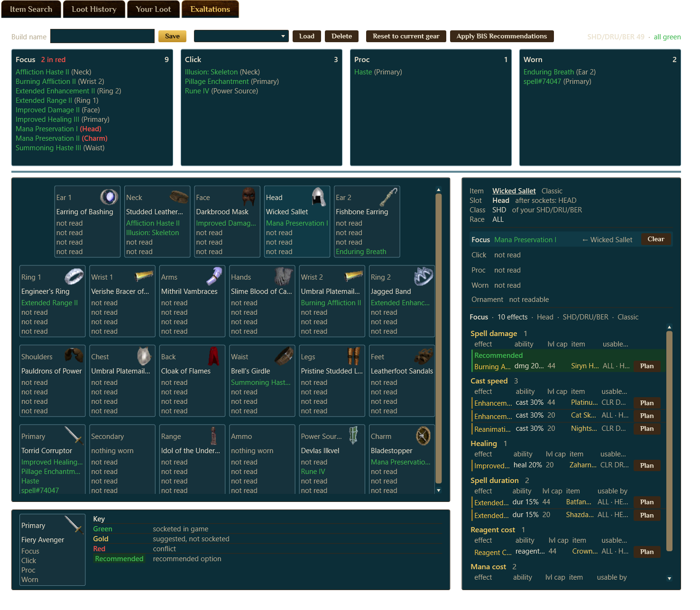Image resolution: width=700 pixels, height=610 pixels.
Task: Click the Pristine Studded legs icon
Action: [x=354, y=356]
